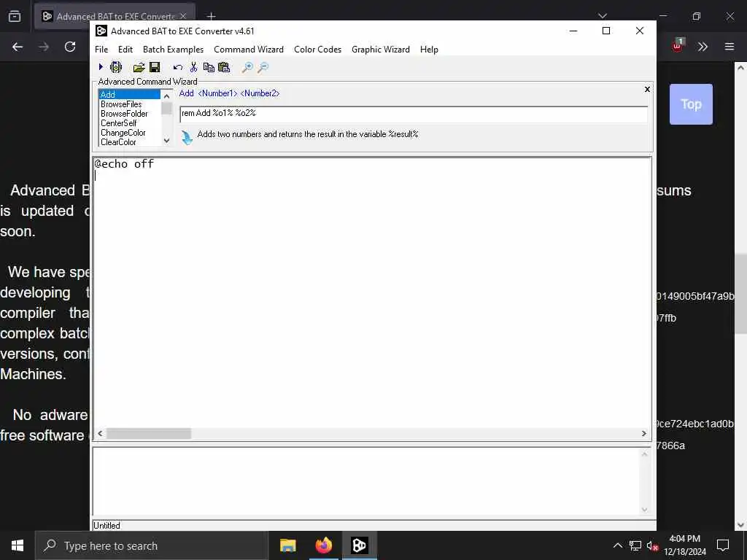Open the Graphic Wizard menu
This screenshot has width=747, height=560.
(x=380, y=50)
